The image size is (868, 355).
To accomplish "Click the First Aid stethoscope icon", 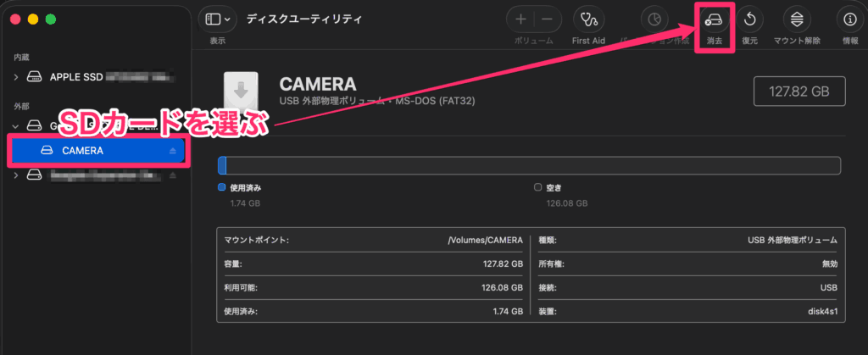I will (x=588, y=19).
